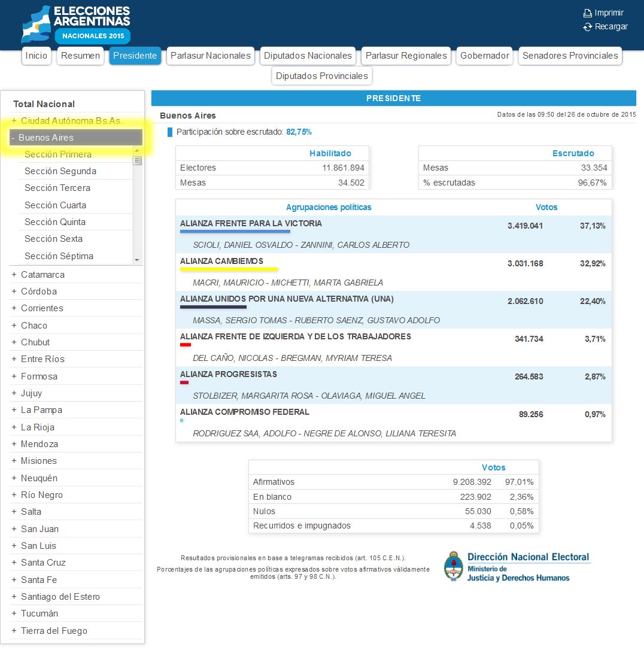Viewport: 644px width, 653px height.
Task: Open the Senadores Provinciales tab
Action: [570, 56]
